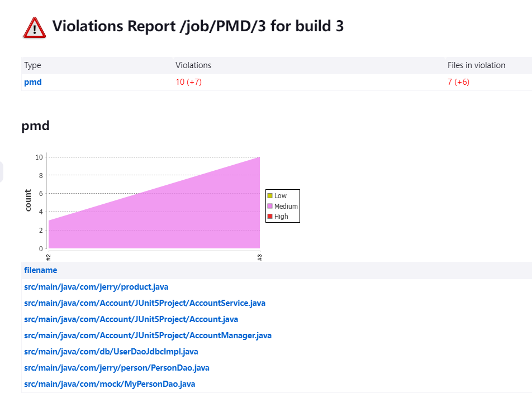Click the filename column header
Screen dimensions: 532x403
(41, 270)
